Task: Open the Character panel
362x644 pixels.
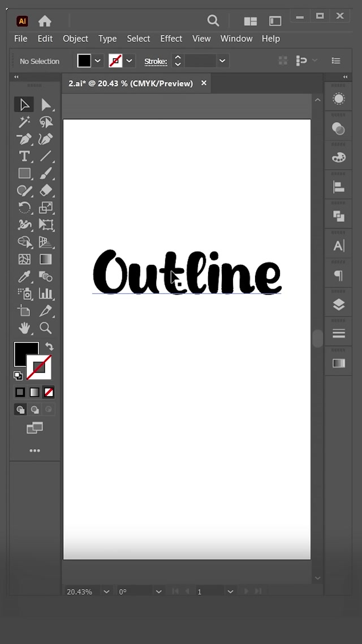Action: pos(338,246)
